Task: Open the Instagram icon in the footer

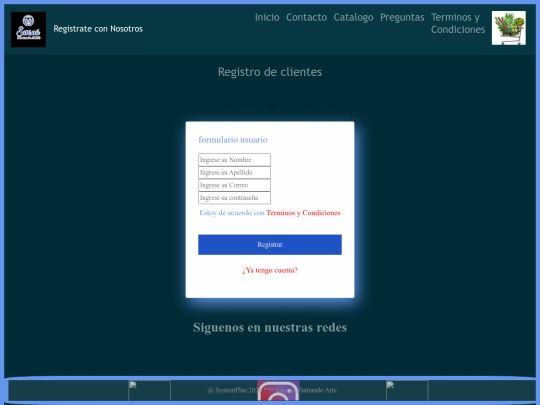Action: [x=278, y=391]
